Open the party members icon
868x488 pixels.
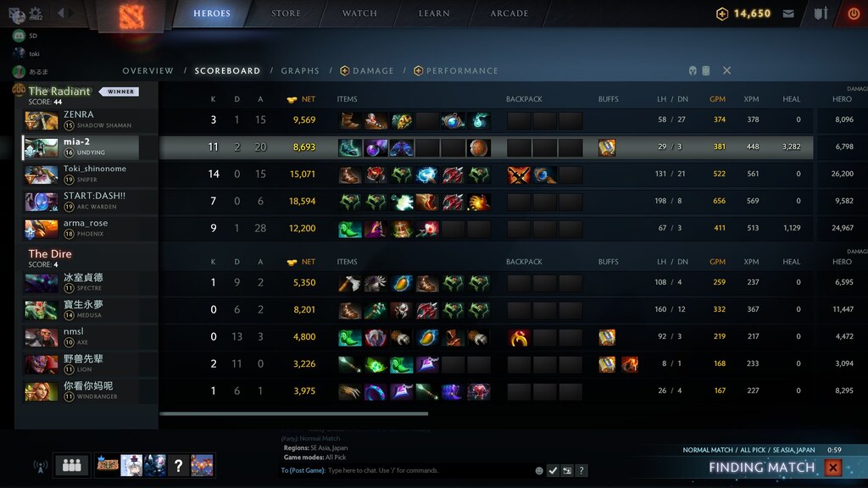pyautogui.click(x=72, y=465)
